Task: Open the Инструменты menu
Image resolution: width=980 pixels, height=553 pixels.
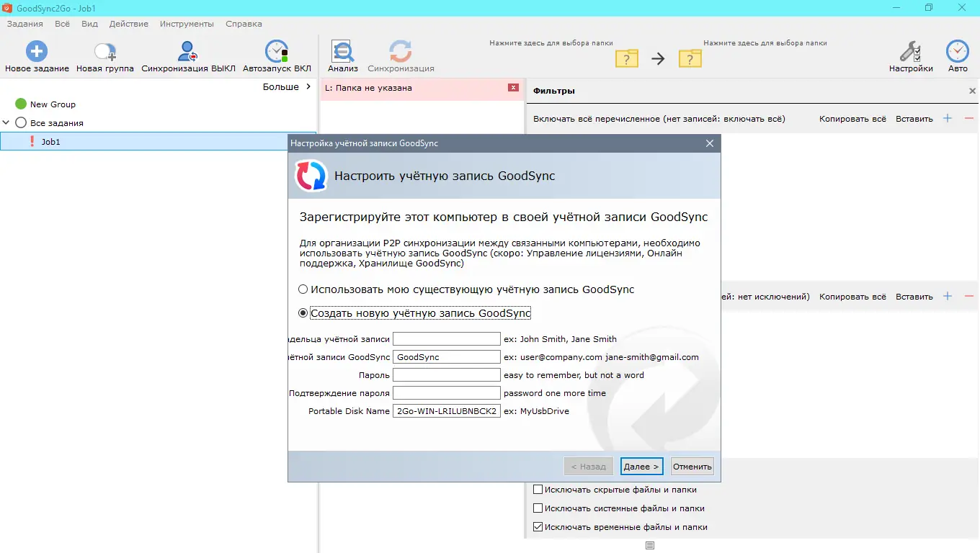Action: coord(187,24)
